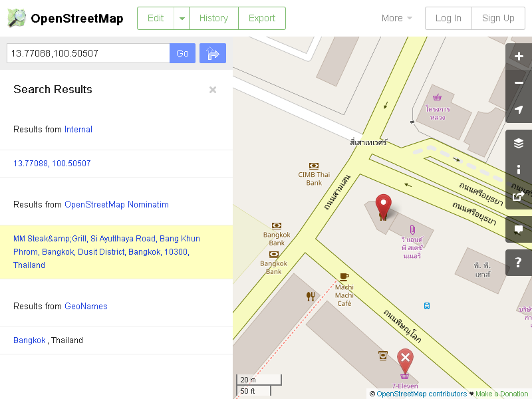Click the Sign Up button
Image resolution: width=532 pixels, height=399 pixels.
pos(498,19)
